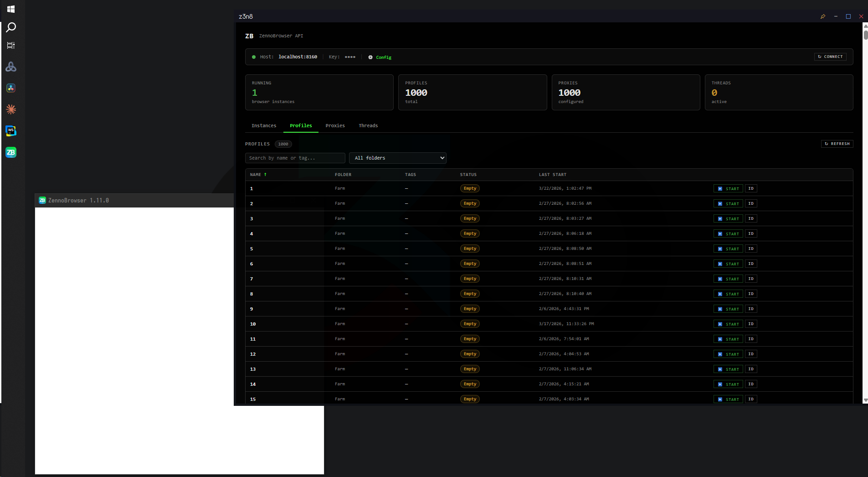Pin the z3n8 window on top
Viewport: 868px width, 477px height.
pyautogui.click(x=823, y=16)
